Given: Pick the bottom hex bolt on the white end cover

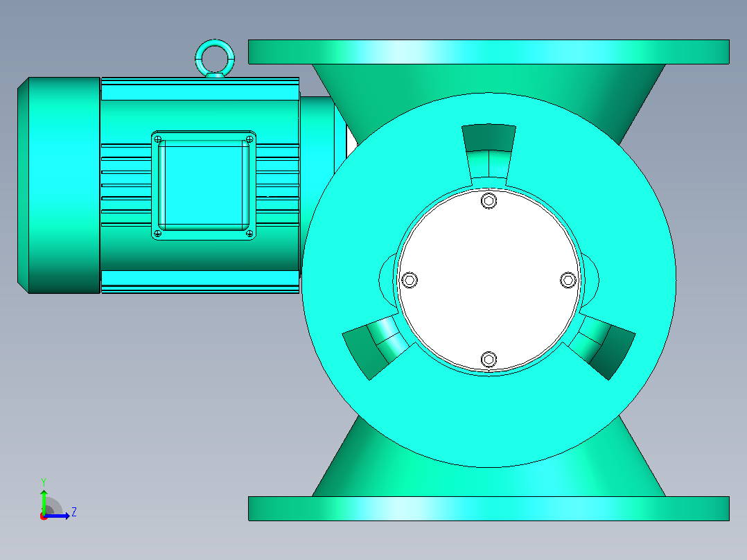Looking at the screenshot, I should click(x=489, y=359).
